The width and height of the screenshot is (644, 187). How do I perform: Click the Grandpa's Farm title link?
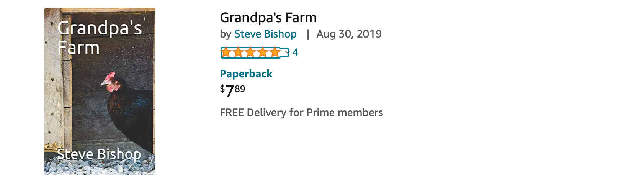(x=268, y=18)
